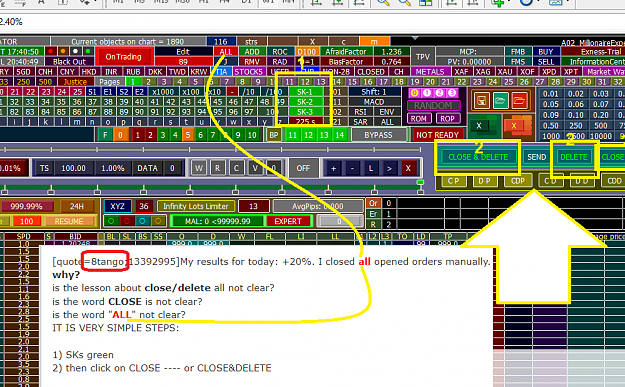The width and height of the screenshot is (625, 387).
Task: Click the green open-folder icon
Action: coord(500,100)
